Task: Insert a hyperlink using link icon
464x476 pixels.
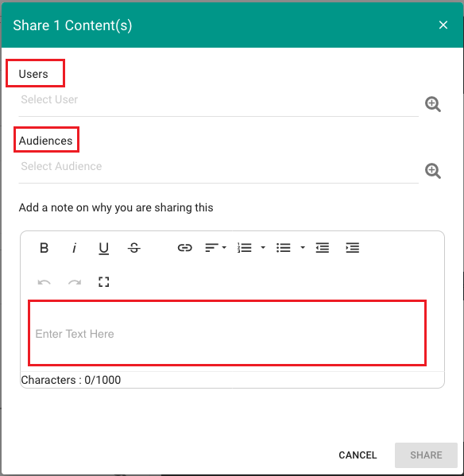Action: coord(185,248)
